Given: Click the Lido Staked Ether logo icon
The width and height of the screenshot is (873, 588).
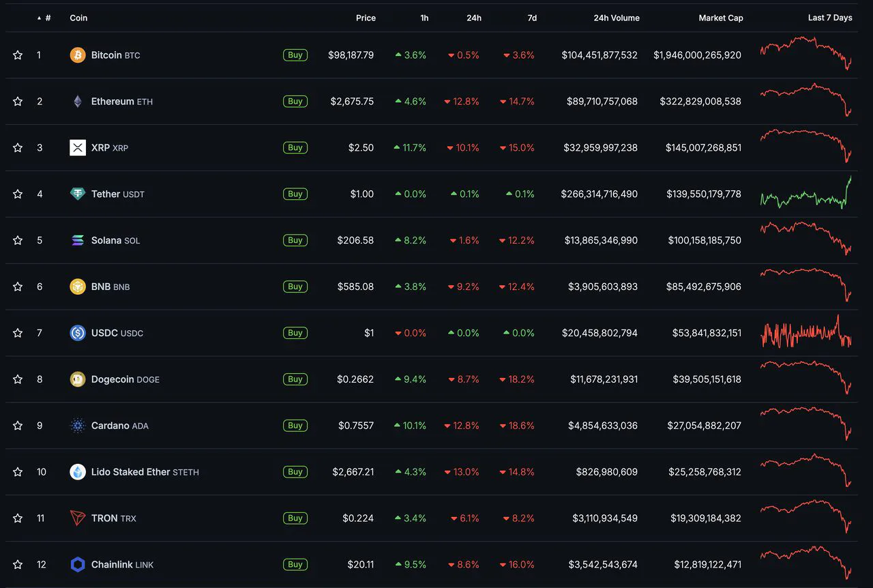Looking at the screenshot, I should click(x=78, y=472).
